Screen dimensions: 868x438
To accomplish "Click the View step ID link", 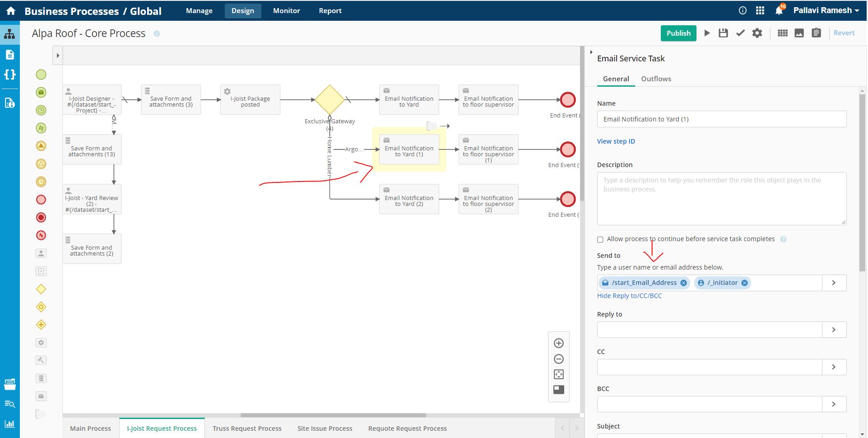I will pos(616,141).
